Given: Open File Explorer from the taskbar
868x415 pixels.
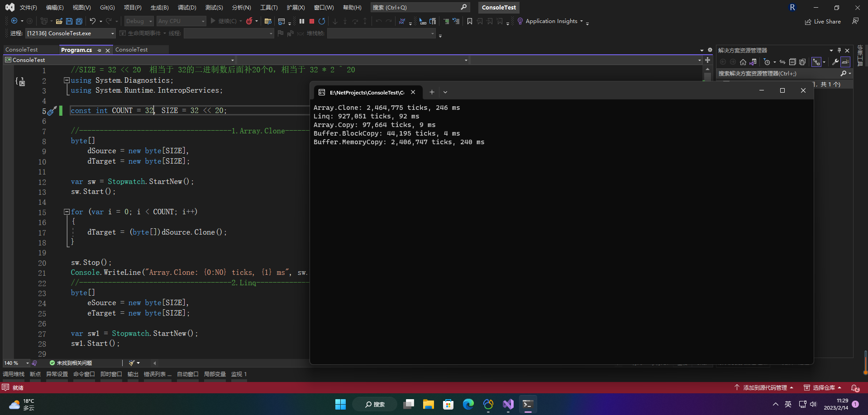Looking at the screenshot, I should (428, 404).
